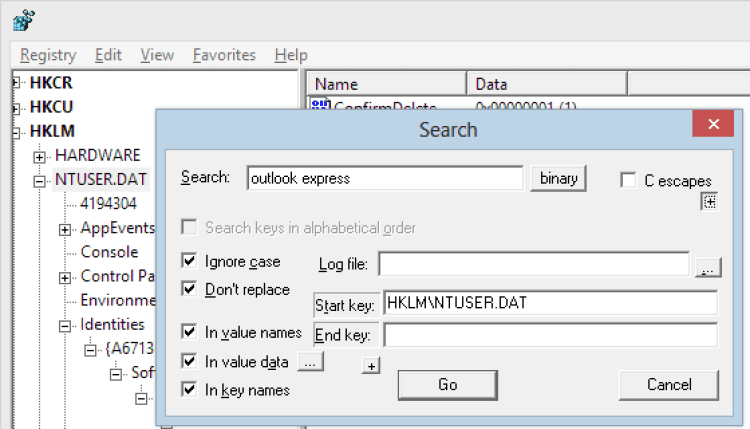Click the plus button beside value data options
The height and width of the screenshot is (429, 750).
point(371,366)
